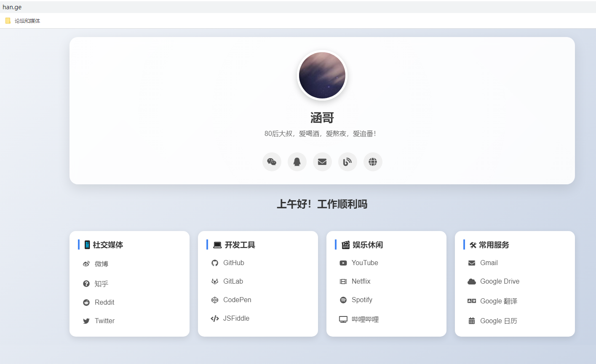596x364 pixels.
Task: Click the YouTube play icon
Action: (343, 263)
